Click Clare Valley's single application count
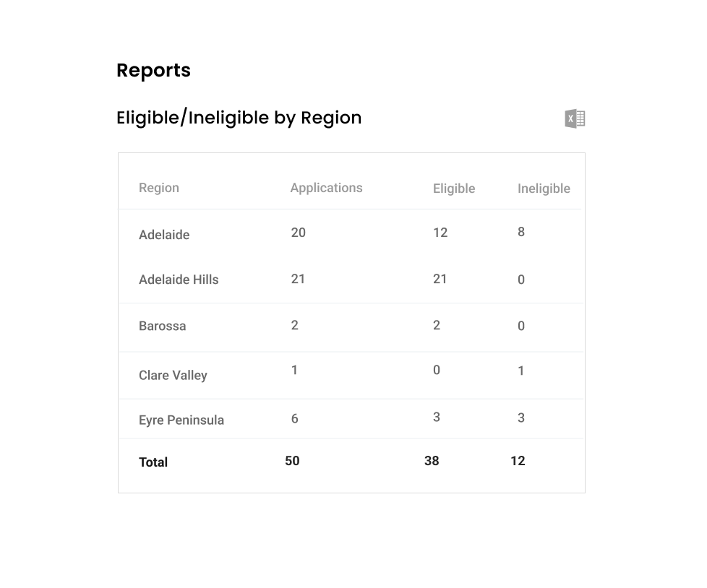The height and width of the screenshot is (588, 707). [x=294, y=370]
